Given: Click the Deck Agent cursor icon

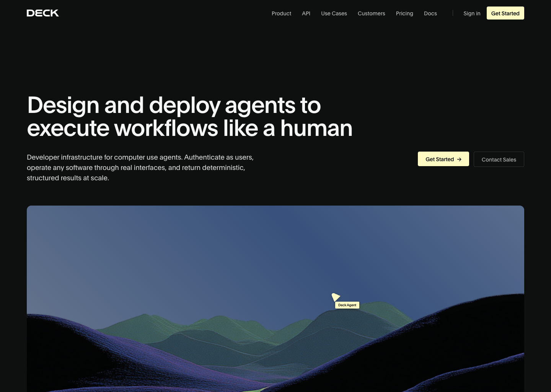Looking at the screenshot, I should pos(336,297).
